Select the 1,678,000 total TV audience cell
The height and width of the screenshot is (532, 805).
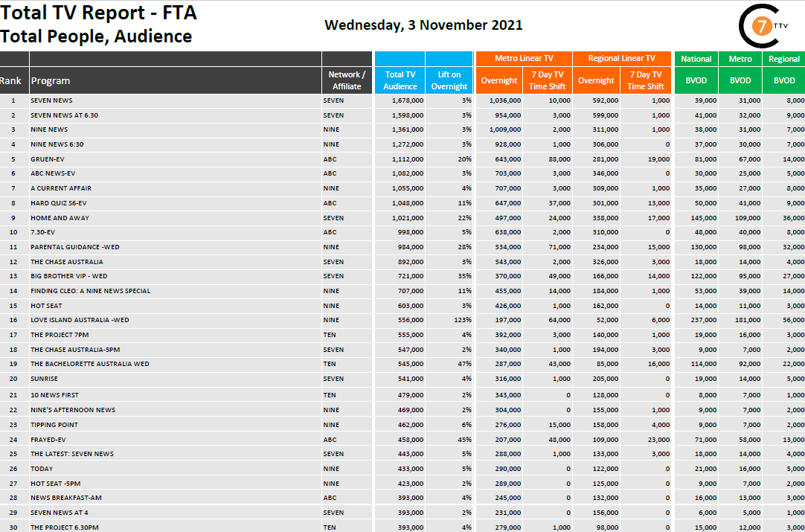(405, 100)
